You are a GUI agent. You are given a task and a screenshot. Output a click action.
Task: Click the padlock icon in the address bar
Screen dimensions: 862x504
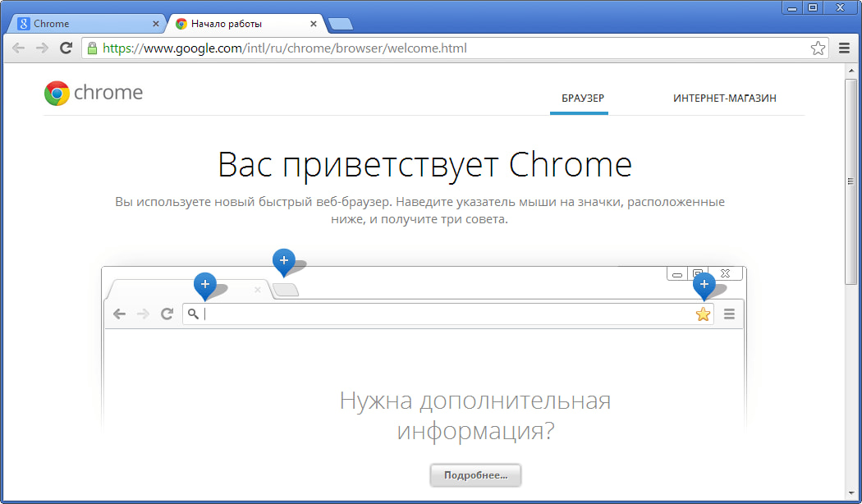(x=93, y=48)
